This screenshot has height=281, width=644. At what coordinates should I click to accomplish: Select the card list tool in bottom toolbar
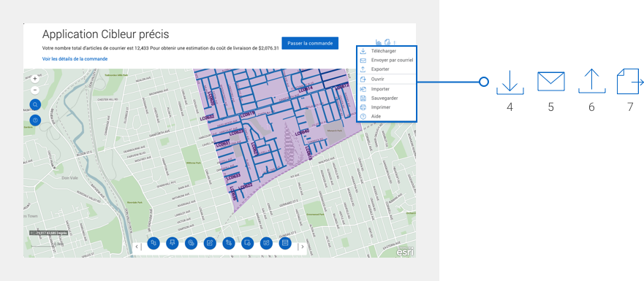click(x=285, y=243)
